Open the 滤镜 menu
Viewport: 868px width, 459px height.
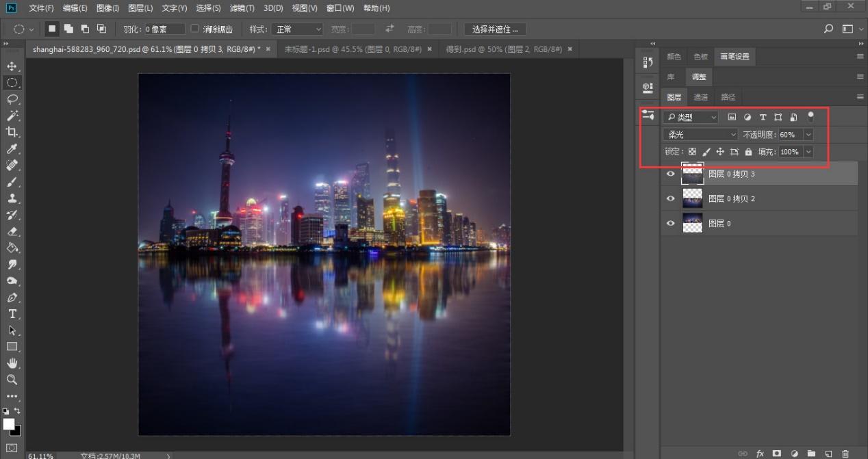coord(241,8)
